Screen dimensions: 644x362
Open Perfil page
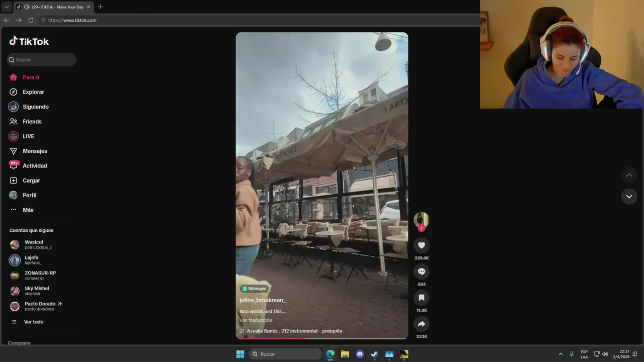click(23, 195)
